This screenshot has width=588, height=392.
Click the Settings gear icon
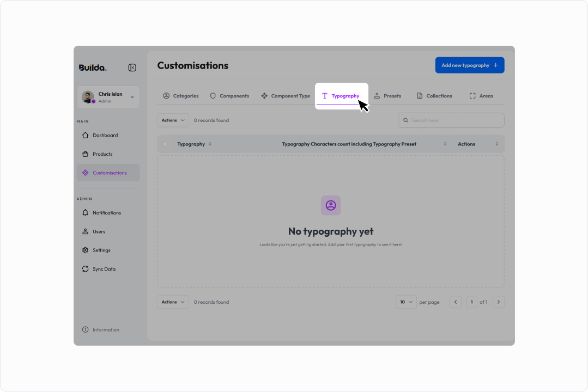click(x=85, y=250)
